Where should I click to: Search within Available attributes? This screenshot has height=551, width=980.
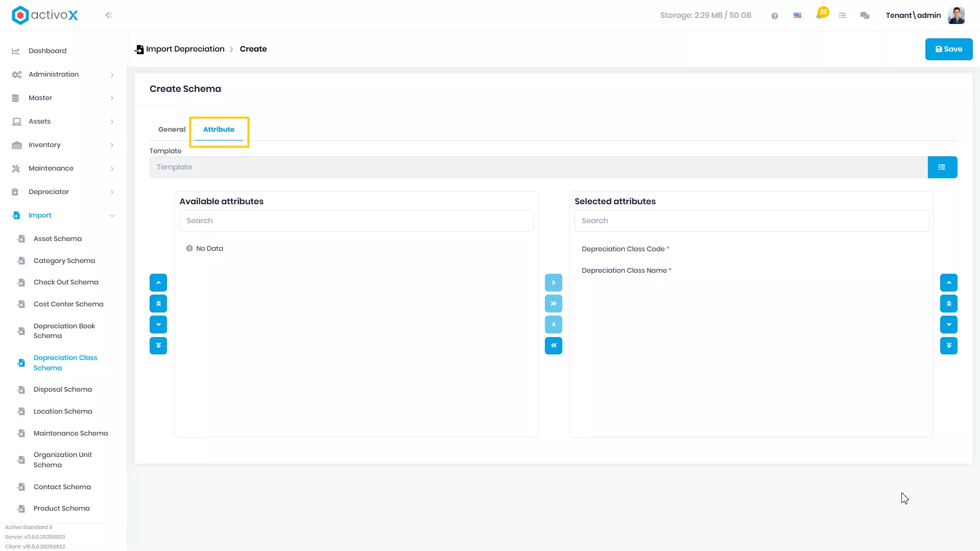(356, 221)
